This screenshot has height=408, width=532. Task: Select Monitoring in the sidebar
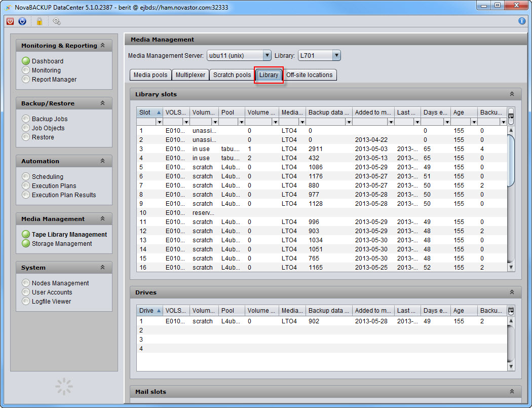pyautogui.click(x=46, y=70)
